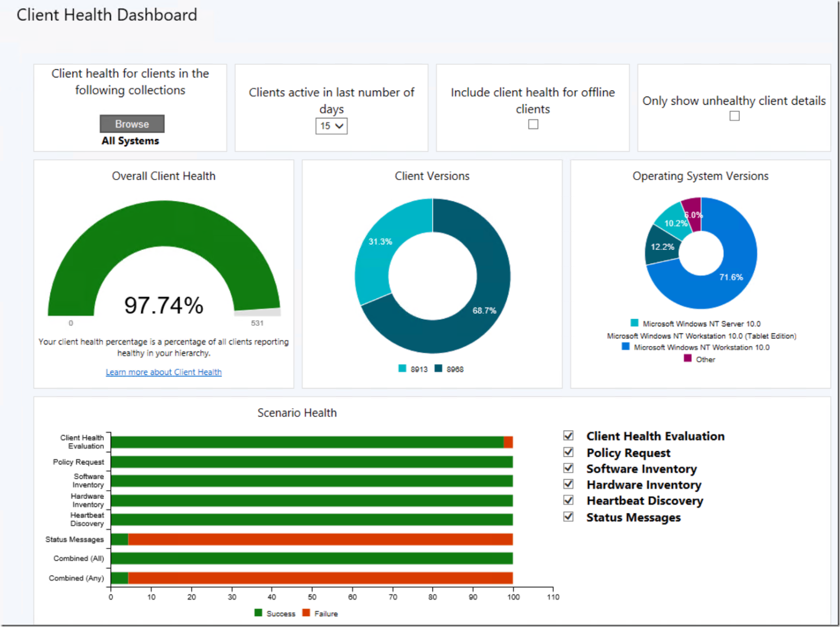Click the Operating System Versions panel title
This screenshot has height=627, width=840.
pyautogui.click(x=700, y=176)
